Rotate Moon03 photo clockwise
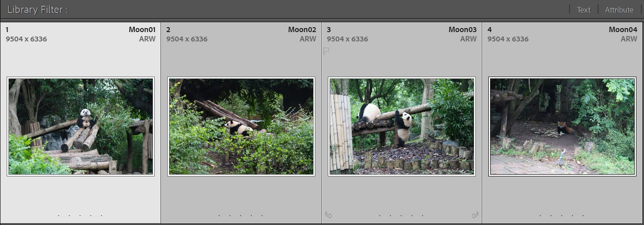This screenshot has height=225, width=644. (x=475, y=215)
